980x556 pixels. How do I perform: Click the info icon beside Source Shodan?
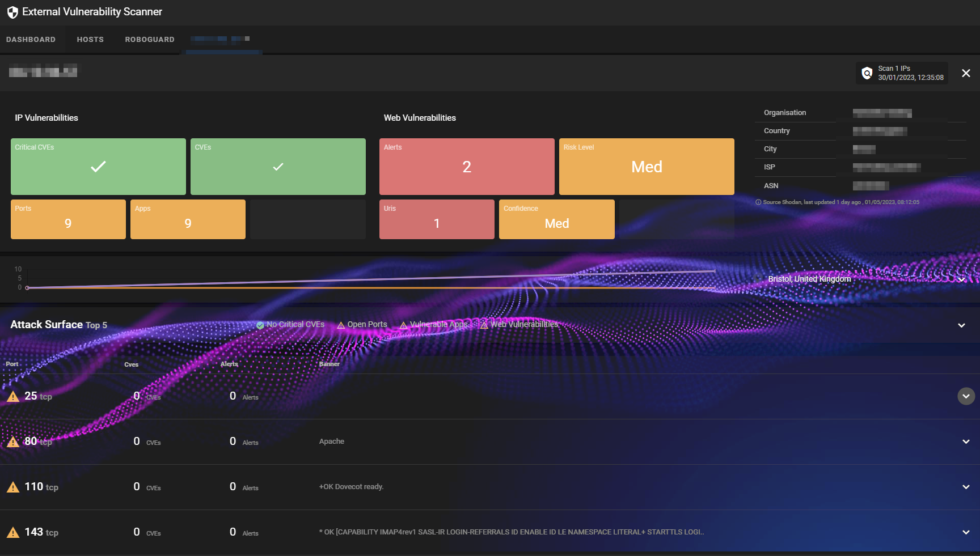[758, 202]
